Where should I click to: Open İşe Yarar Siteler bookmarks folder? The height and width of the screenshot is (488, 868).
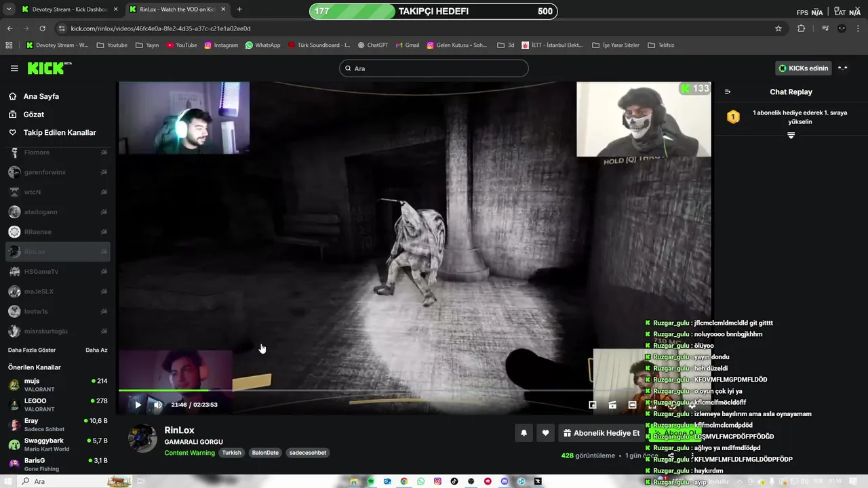click(x=616, y=45)
